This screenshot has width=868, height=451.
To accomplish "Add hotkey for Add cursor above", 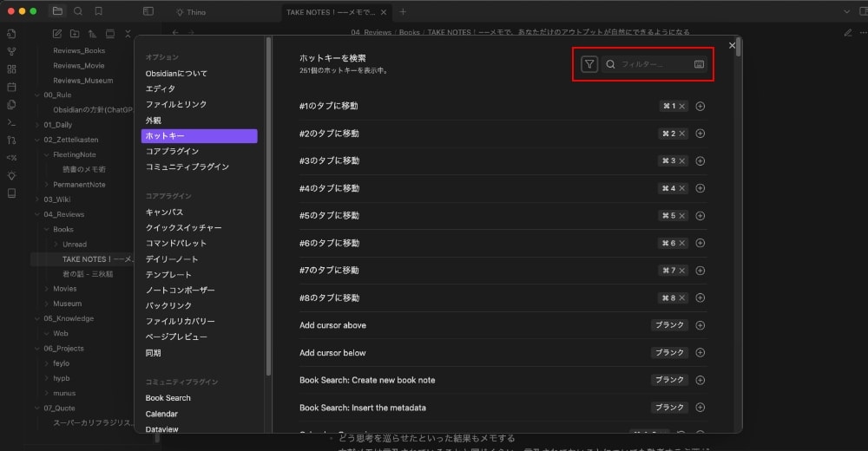I will point(700,325).
